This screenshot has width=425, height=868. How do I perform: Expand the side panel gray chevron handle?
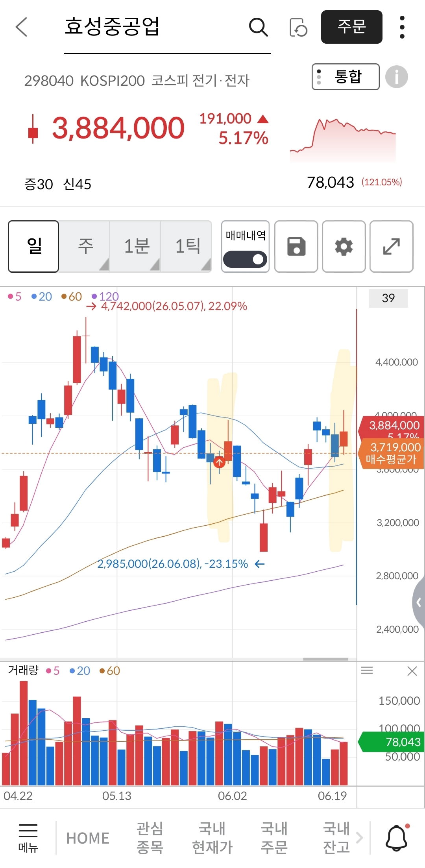(x=419, y=602)
